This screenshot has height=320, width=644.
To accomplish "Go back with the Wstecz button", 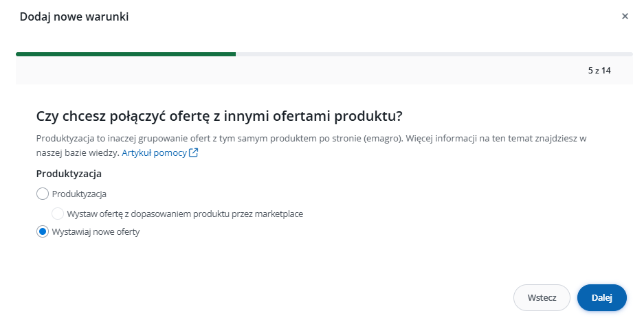I will 541,298.
